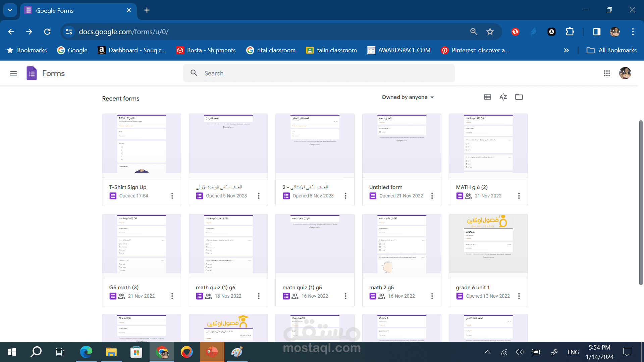Open the Bookmarks bookmark
The height and width of the screenshot is (362, 644).
27,50
